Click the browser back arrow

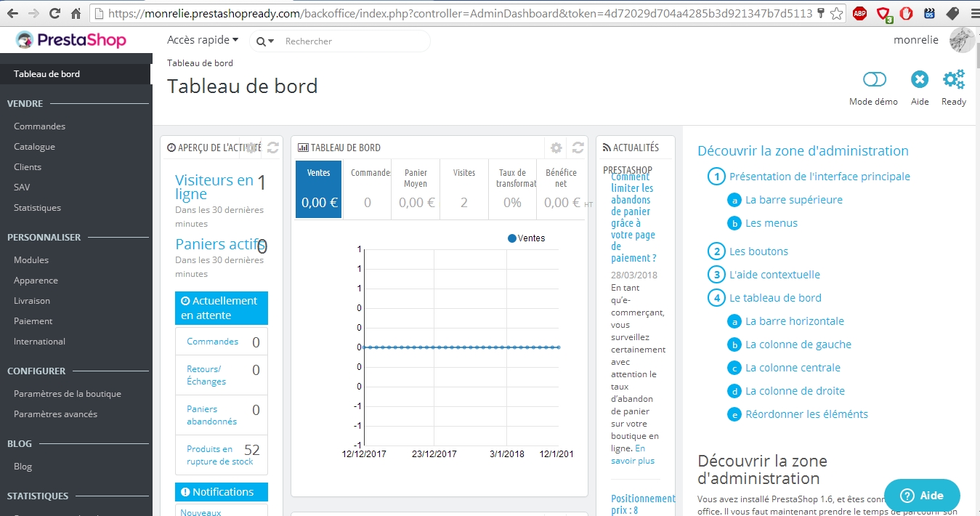(12, 13)
